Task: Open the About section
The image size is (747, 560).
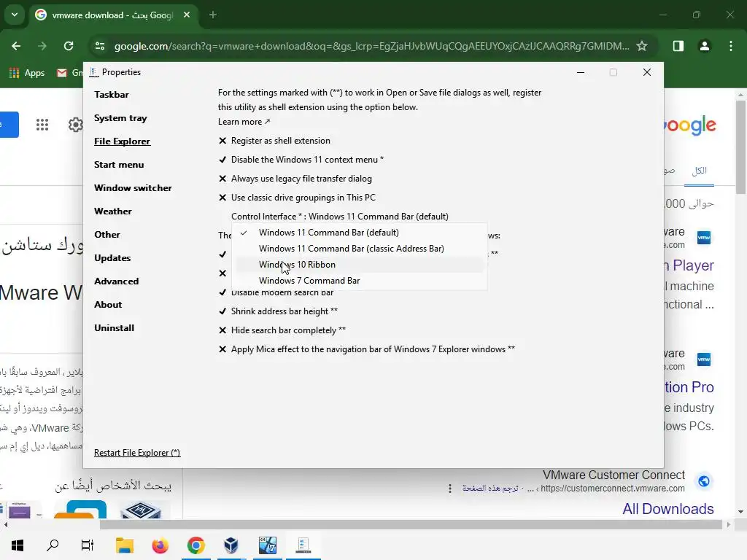Action: (108, 304)
